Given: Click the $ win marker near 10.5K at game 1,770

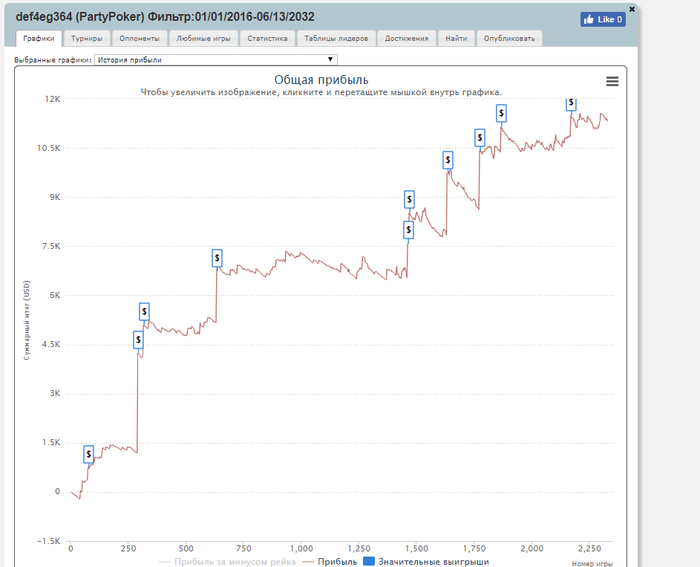Looking at the screenshot, I should coord(479,138).
